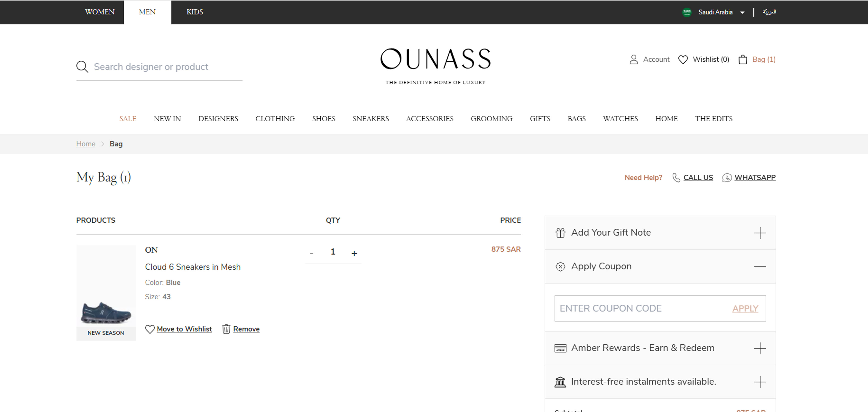This screenshot has height=412, width=868.
Task: Collapse the Apply Coupon section
Action: (x=760, y=267)
